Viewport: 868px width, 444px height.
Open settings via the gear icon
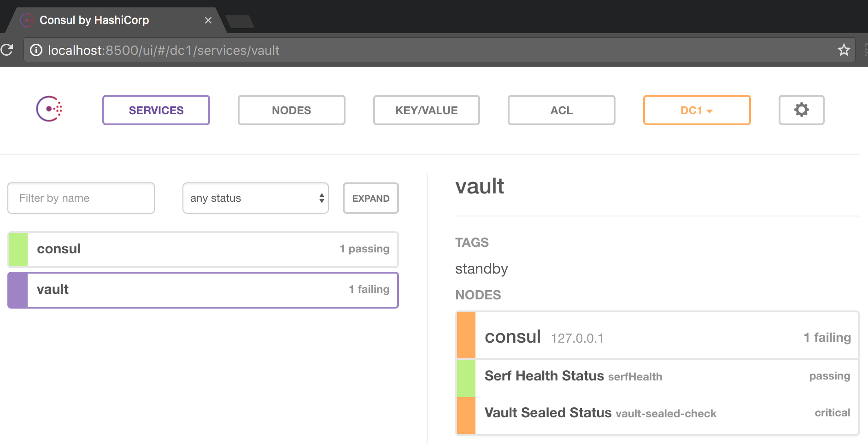tap(801, 110)
